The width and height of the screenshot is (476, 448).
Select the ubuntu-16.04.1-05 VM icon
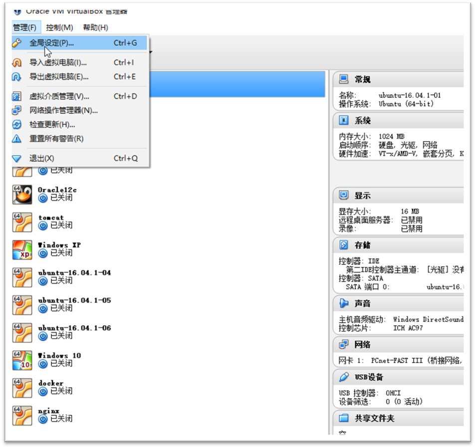pos(22,305)
